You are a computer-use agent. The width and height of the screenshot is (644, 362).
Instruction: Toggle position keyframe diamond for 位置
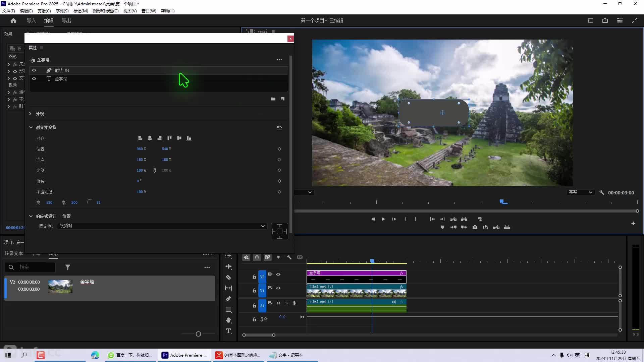279,149
